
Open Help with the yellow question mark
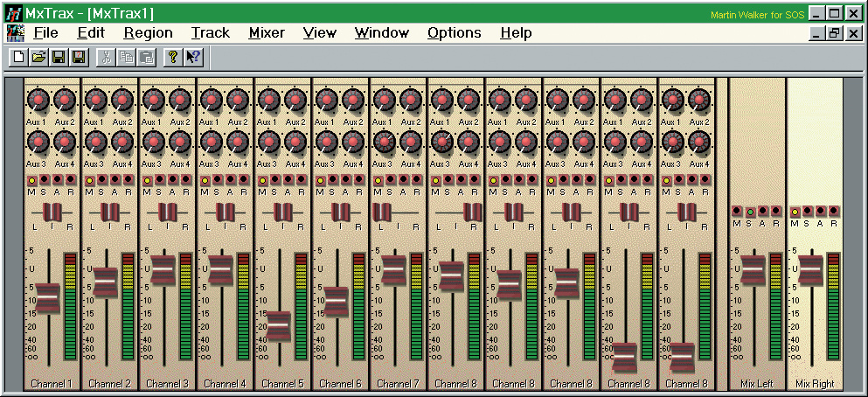click(x=173, y=58)
